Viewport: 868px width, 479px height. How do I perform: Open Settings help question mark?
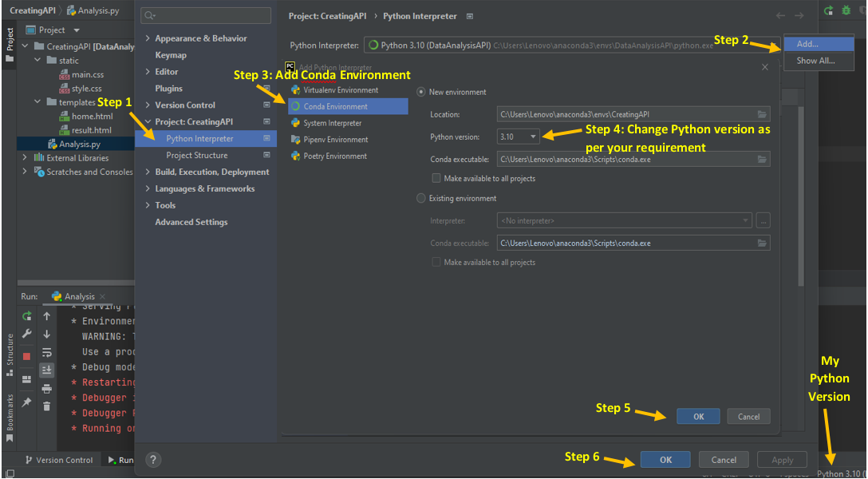(153, 460)
